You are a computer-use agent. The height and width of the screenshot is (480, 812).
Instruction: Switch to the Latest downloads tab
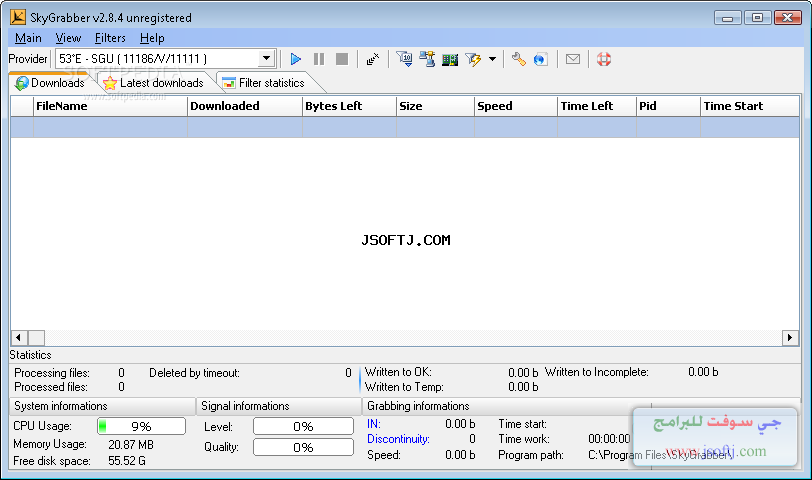(154, 83)
